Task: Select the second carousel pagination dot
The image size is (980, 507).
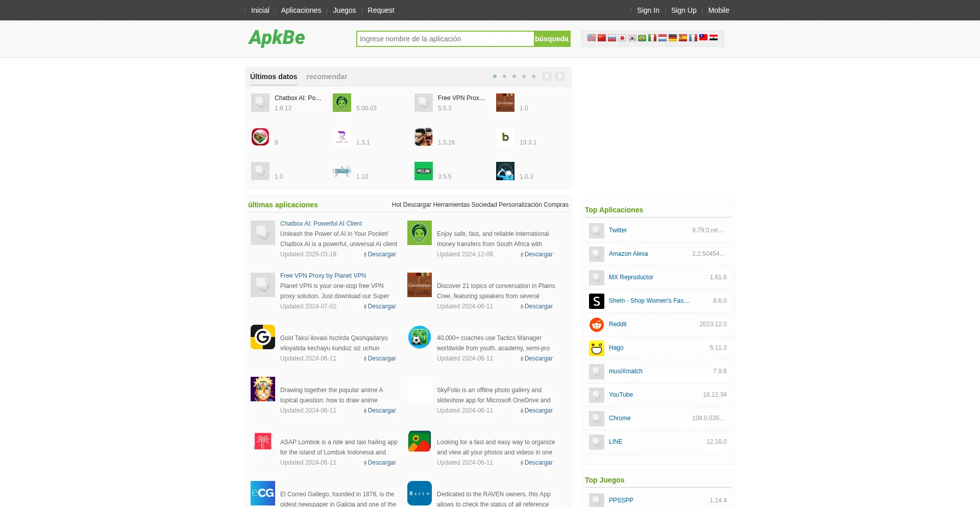Action: (x=504, y=77)
